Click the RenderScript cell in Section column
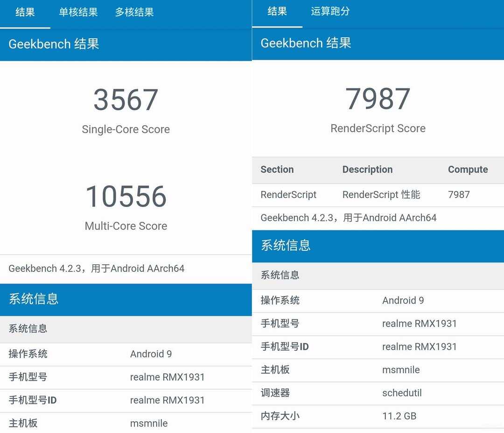Viewport: 504px width, 433px height. tap(288, 195)
